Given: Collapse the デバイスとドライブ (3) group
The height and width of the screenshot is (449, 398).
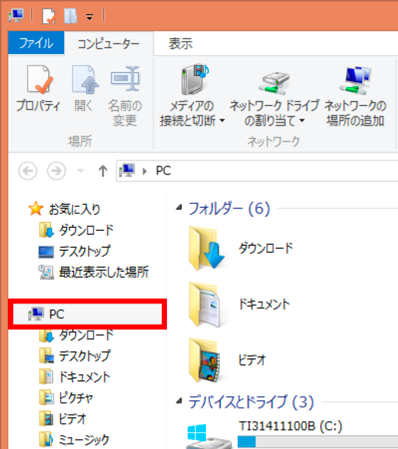Looking at the screenshot, I should [x=179, y=400].
